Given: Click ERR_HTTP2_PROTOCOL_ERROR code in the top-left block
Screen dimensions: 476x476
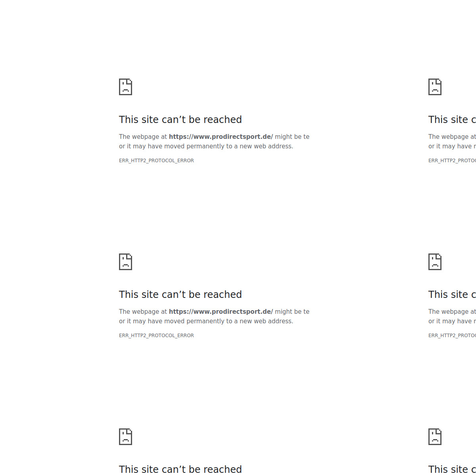Looking at the screenshot, I should (156, 161).
